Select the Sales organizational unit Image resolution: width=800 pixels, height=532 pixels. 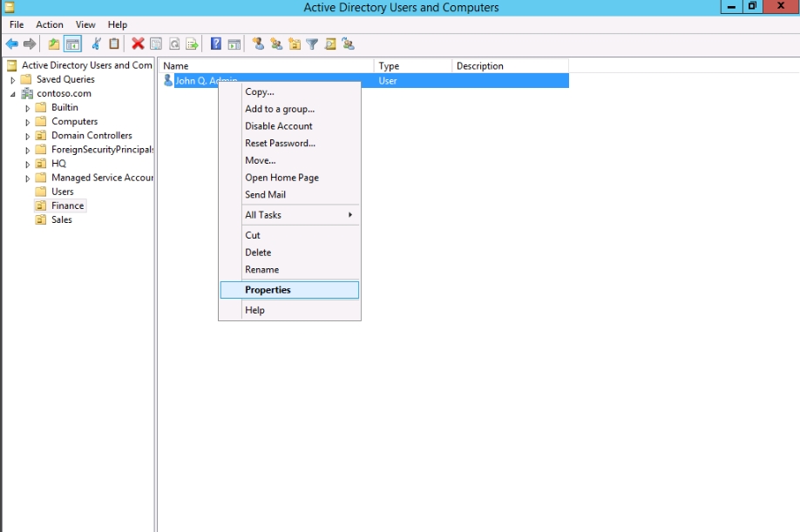click(61, 220)
